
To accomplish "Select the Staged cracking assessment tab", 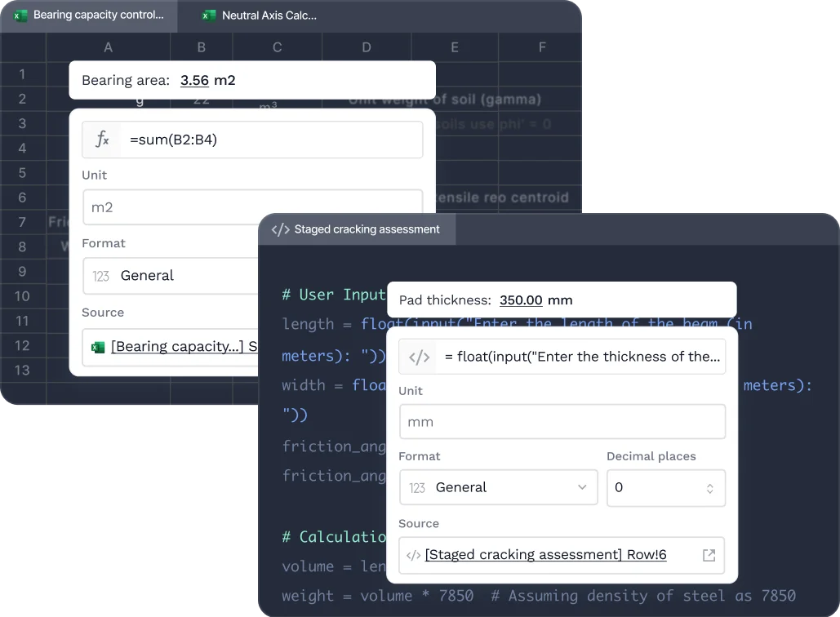I will coord(357,229).
